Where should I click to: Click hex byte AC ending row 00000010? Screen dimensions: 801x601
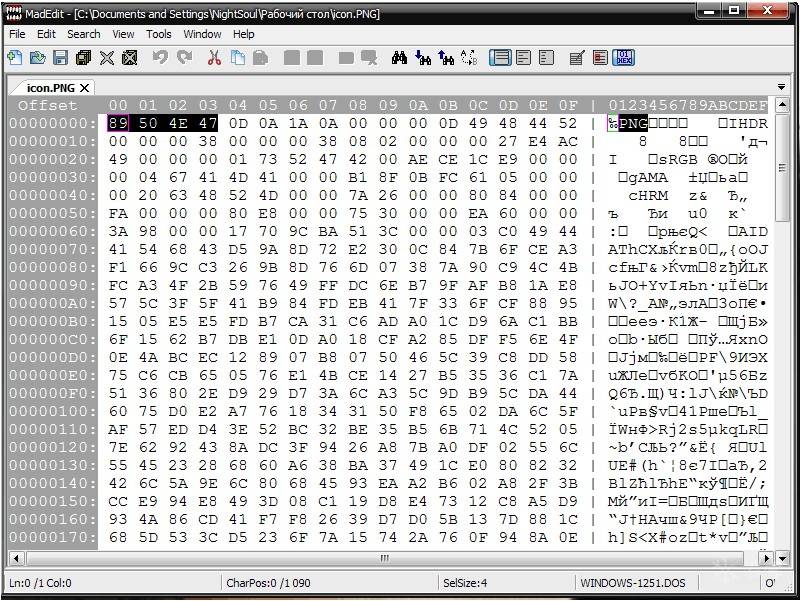click(x=567, y=141)
